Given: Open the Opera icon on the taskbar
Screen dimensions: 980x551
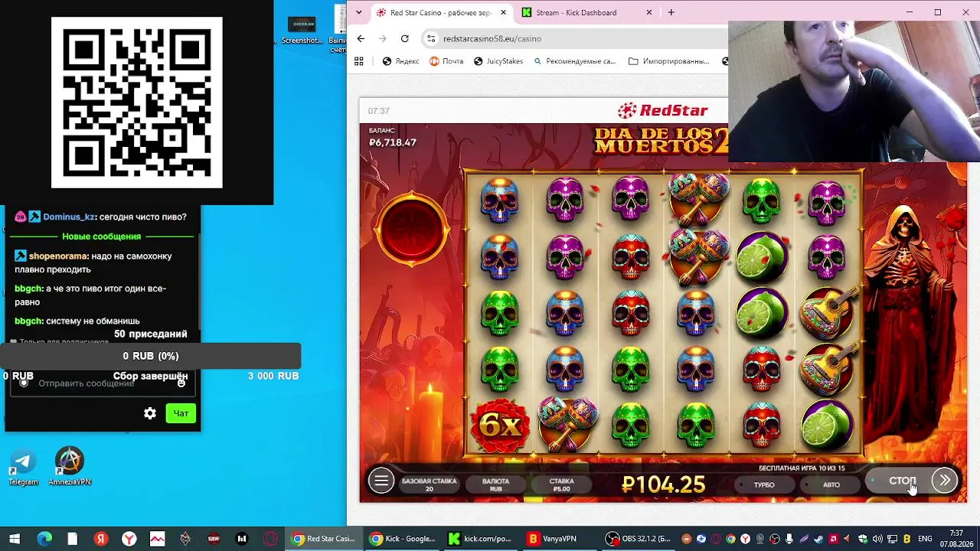Looking at the screenshot, I should pos(270,539).
